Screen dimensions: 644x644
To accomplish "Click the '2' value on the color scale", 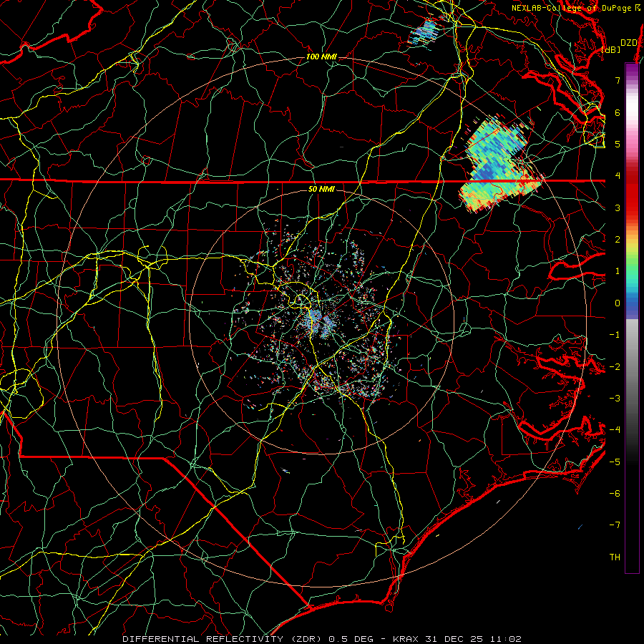I will [x=618, y=240].
